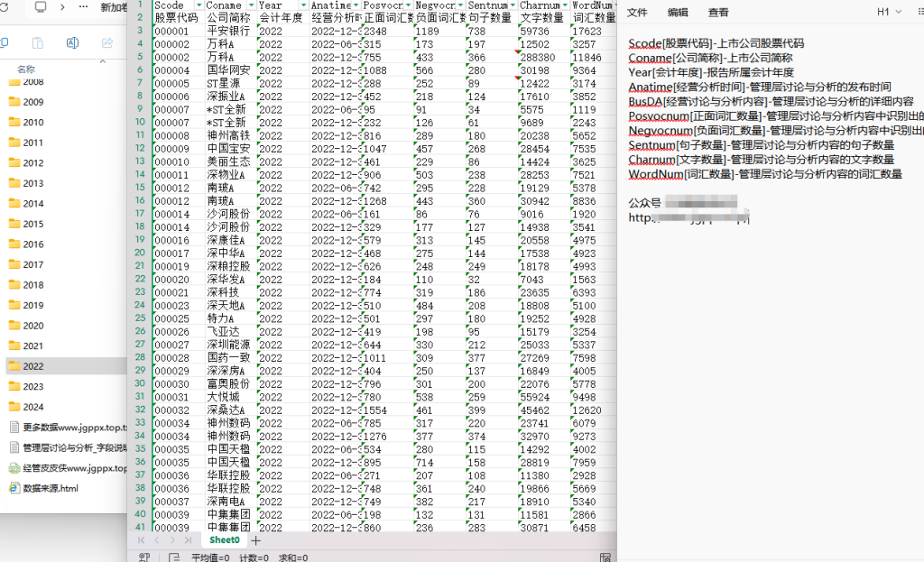The width and height of the screenshot is (924, 562).
Task: Click the view mode icon at status bar right
Action: click(605, 557)
